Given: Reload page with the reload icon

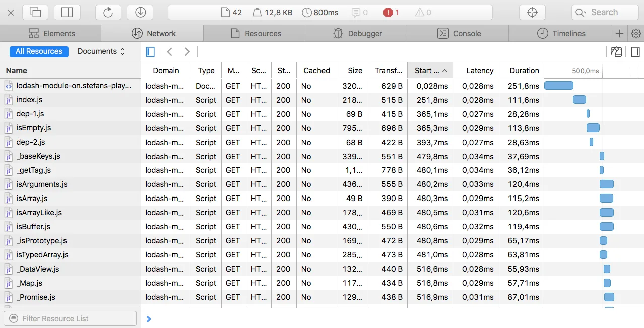Looking at the screenshot, I should pyautogui.click(x=108, y=12).
